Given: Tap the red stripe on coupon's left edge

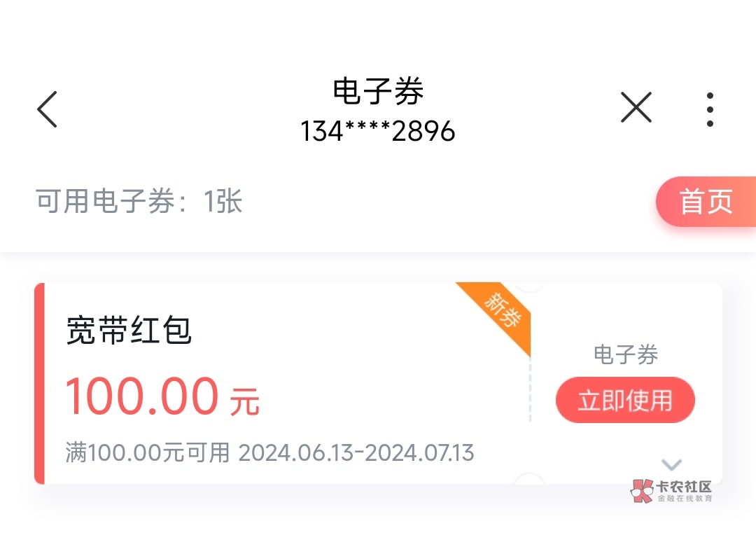Looking at the screenshot, I should [39, 383].
